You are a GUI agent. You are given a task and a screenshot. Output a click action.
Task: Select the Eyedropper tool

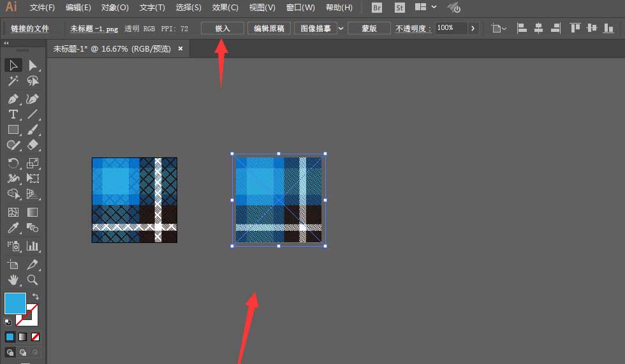[x=13, y=228]
